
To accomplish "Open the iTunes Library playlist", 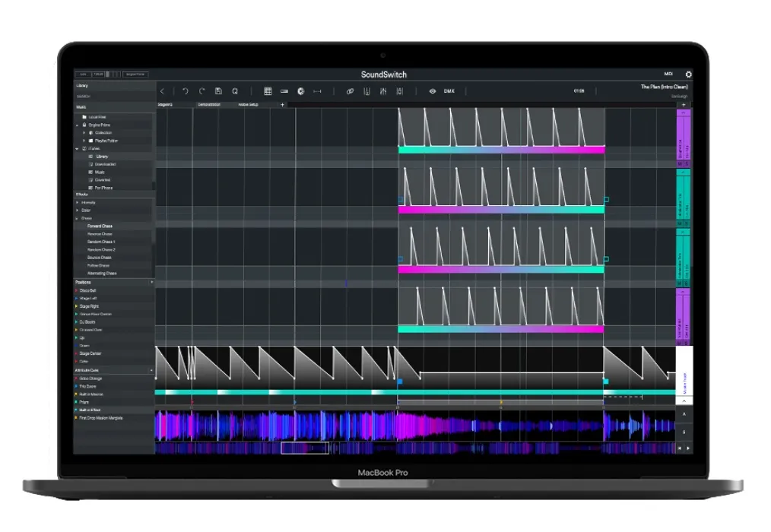I will [x=102, y=157].
